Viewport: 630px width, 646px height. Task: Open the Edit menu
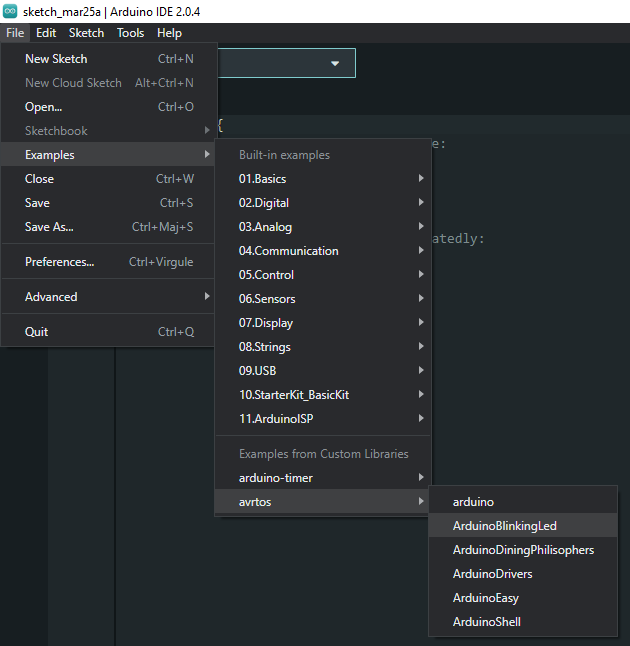point(46,33)
